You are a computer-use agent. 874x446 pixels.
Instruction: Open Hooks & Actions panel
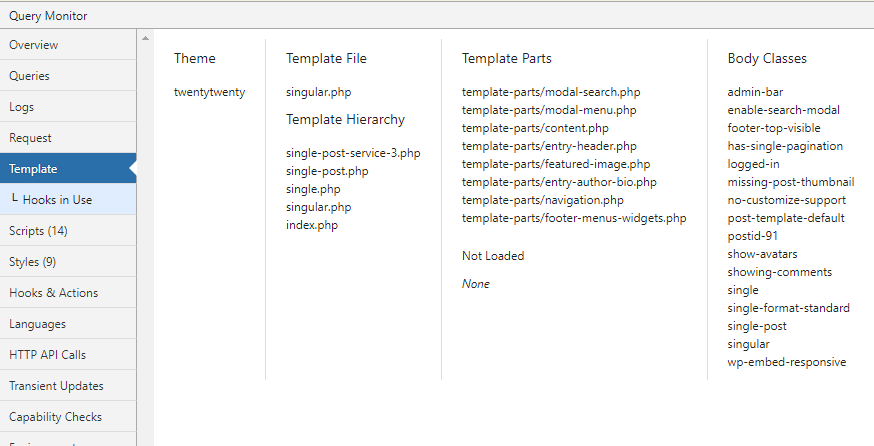click(x=68, y=293)
